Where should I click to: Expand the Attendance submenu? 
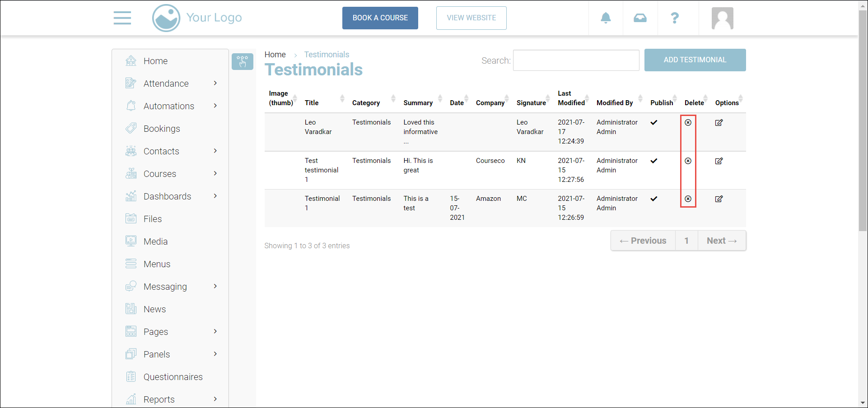[x=215, y=83]
